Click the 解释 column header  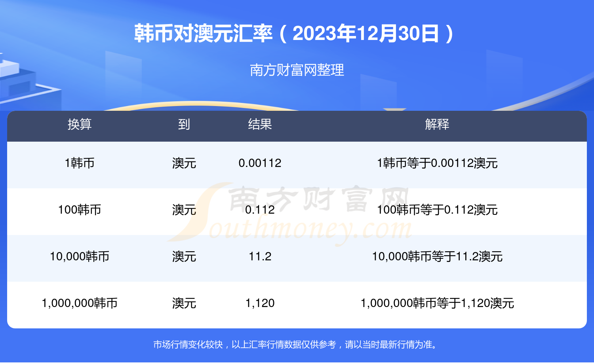pos(437,124)
